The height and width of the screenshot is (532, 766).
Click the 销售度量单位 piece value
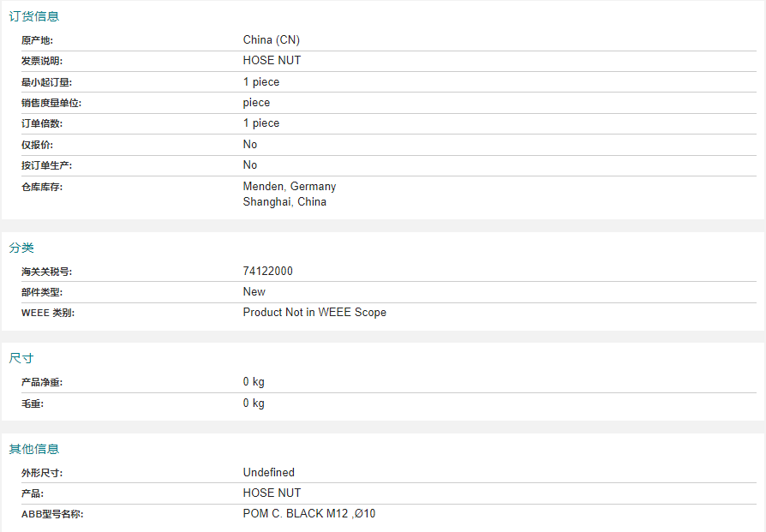pyautogui.click(x=256, y=103)
